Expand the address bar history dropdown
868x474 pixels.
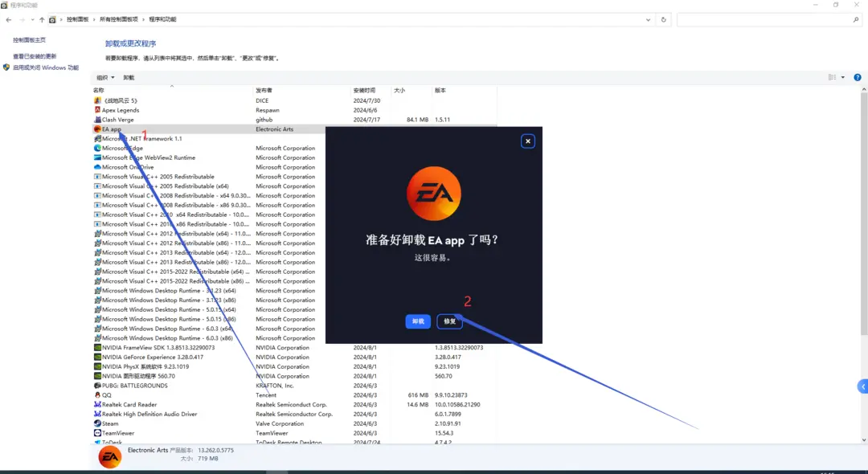click(649, 20)
